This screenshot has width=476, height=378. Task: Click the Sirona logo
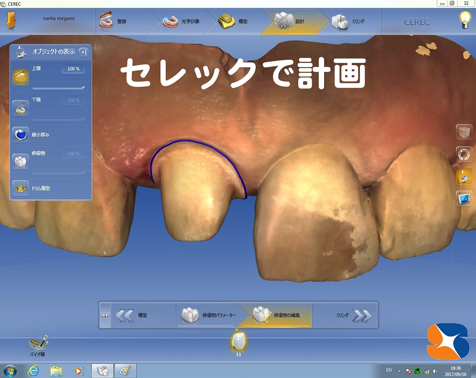[448, 341]
